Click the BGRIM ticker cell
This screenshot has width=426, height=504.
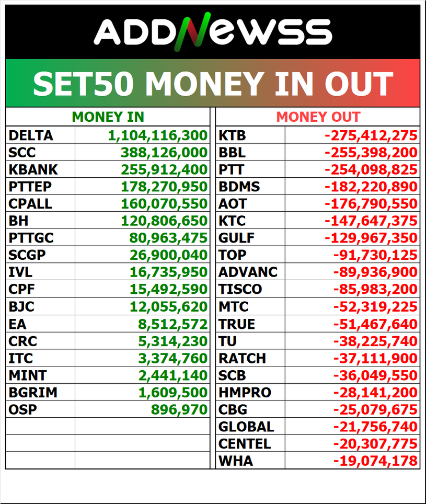32,392
